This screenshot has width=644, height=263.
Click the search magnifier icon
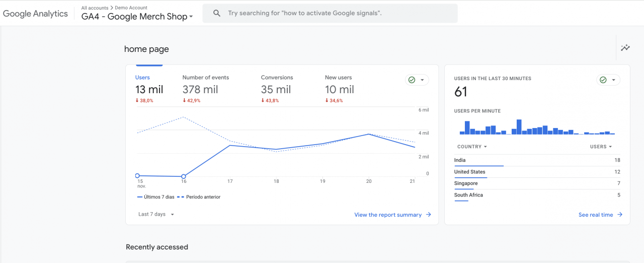coord(217,14)
